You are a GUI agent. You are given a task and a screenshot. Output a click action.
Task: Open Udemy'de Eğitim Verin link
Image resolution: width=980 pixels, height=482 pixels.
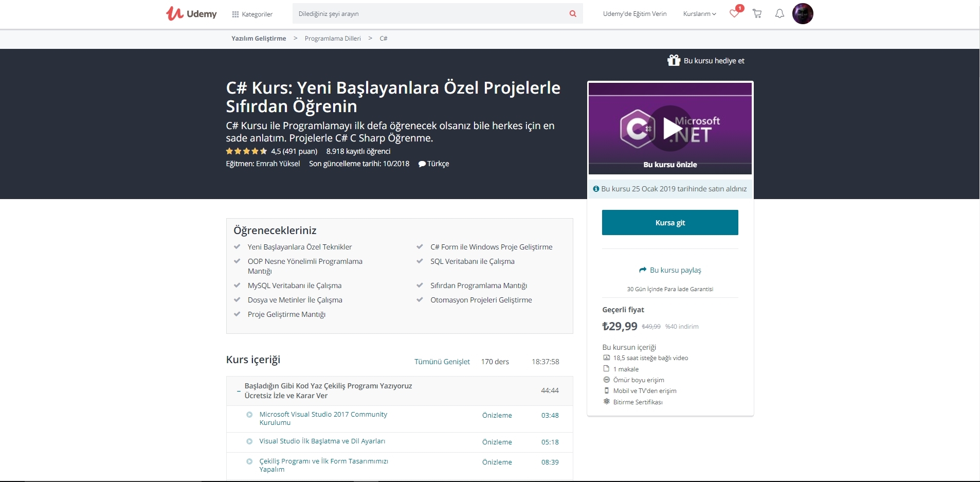click(x=634, y=14)
